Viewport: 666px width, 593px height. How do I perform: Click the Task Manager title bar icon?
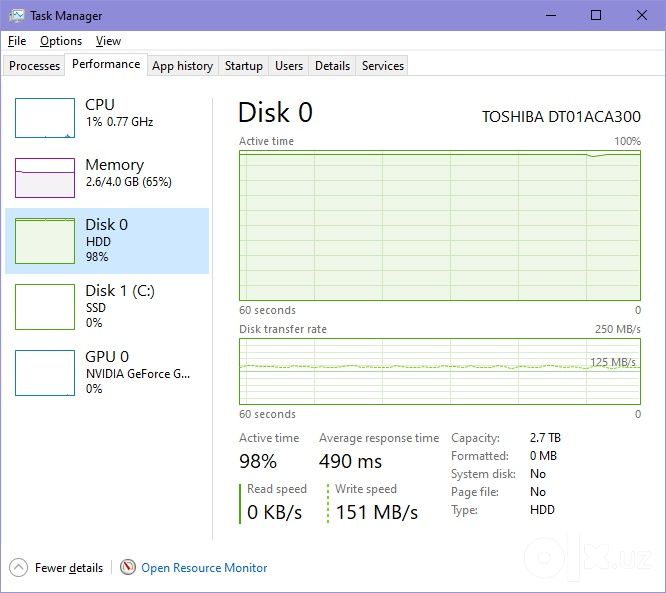pos(17,16)
